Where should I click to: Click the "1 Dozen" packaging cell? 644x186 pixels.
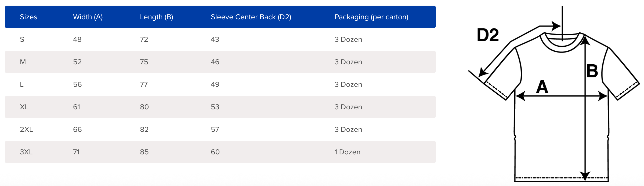tap(347, 152)
